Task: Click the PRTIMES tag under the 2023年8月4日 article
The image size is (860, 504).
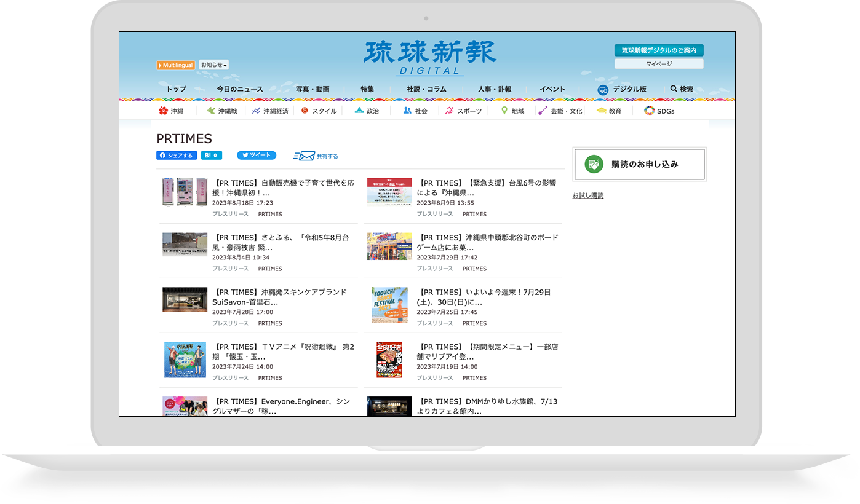Action: click(270, 269)
